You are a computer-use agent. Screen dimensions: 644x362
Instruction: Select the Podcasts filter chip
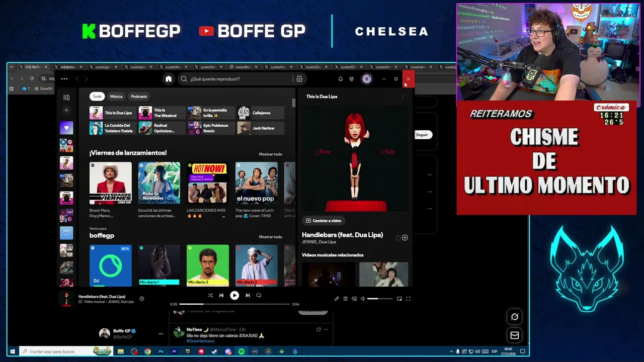139,97
